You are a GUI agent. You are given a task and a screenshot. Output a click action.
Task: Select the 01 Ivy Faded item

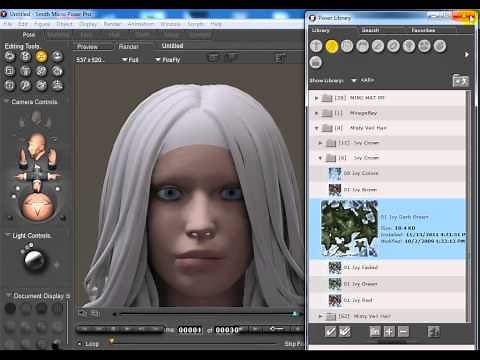387,268
